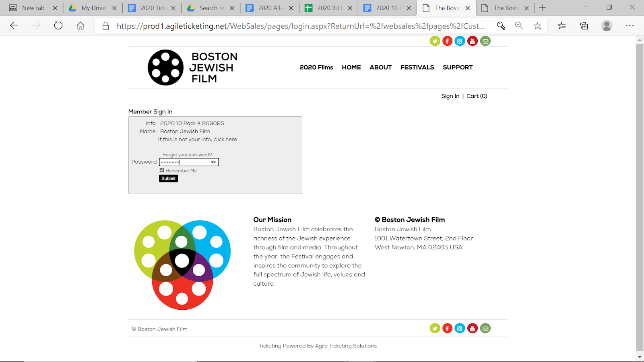Open the YouTube icon in the header
This screenshot has width=644, height=362.
pyautogui.click(x=473, y=41)
